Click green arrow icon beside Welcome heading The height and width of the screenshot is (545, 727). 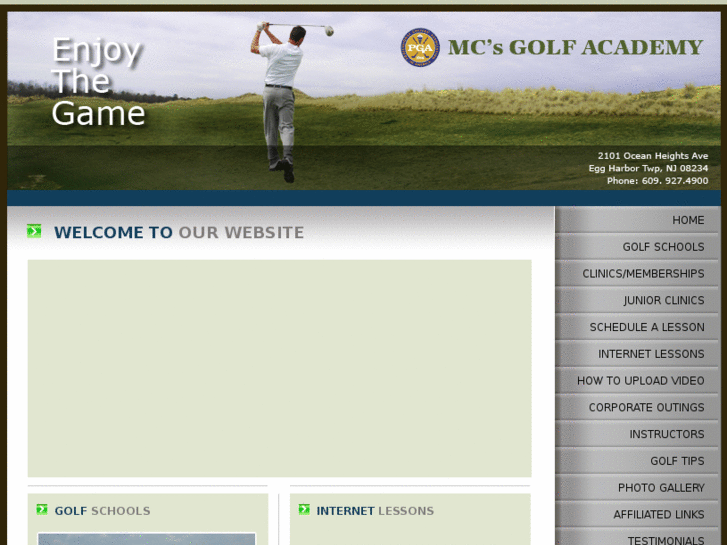(34, 231)
